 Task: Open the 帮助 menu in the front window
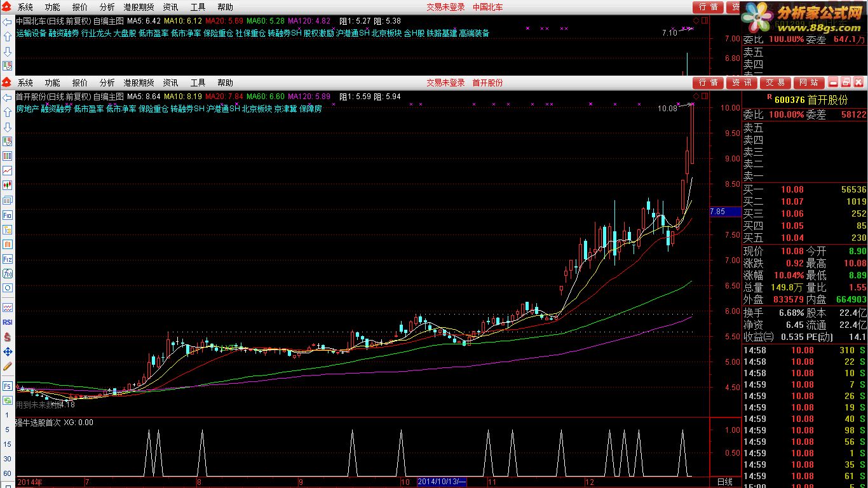pos(226,83)
